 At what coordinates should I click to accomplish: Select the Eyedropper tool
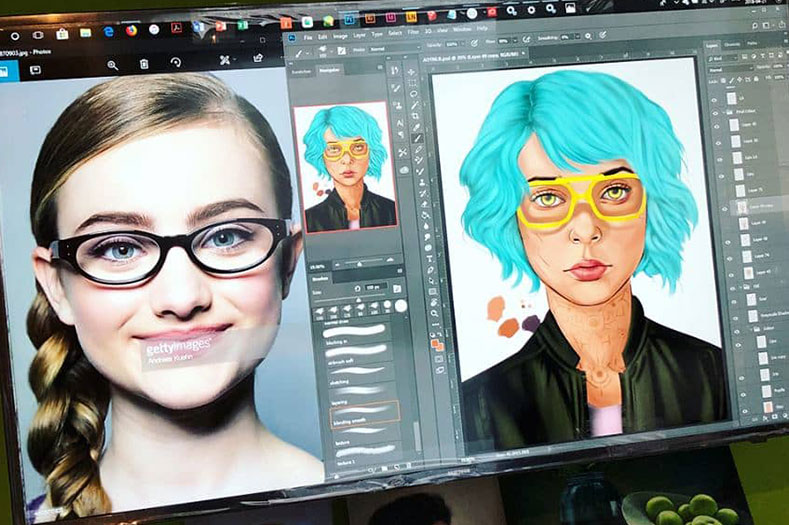pos(416,127)
